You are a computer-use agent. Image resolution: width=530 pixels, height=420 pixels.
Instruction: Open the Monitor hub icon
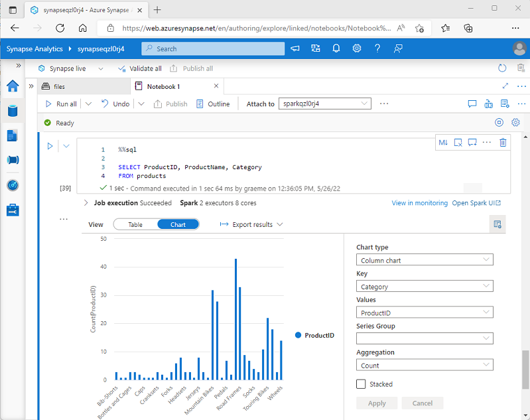[x=13, y=184]
